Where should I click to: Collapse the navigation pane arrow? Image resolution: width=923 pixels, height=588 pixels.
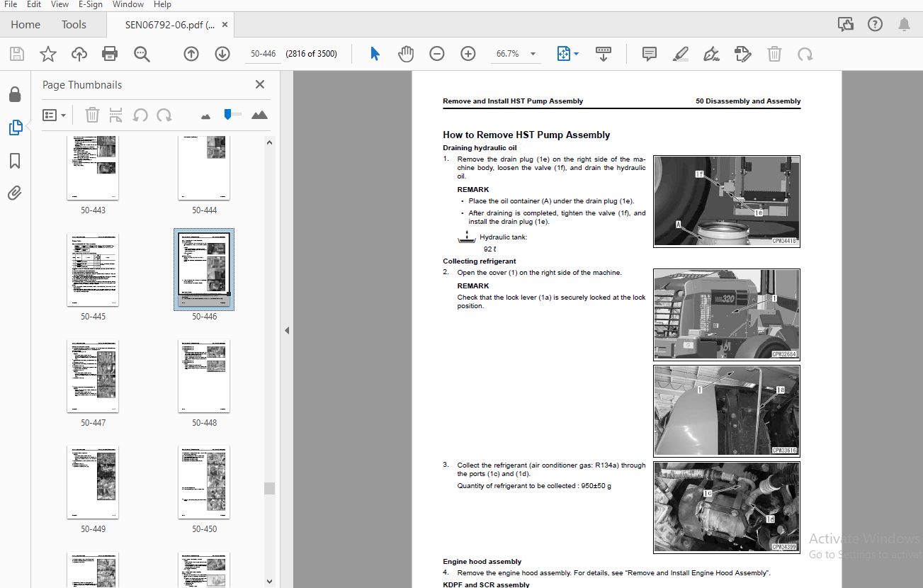tap(287, 330)
